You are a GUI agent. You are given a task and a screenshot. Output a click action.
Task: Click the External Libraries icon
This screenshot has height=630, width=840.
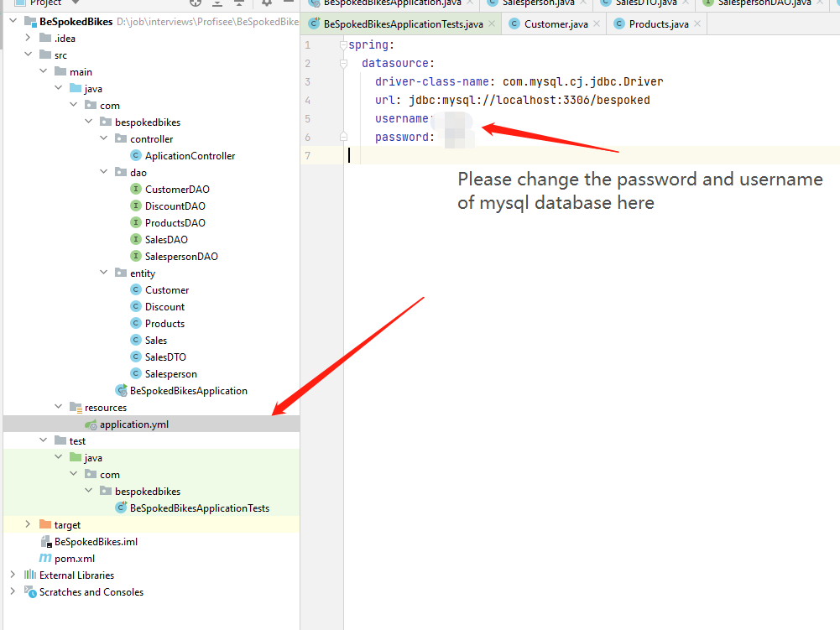coord(30,575)
